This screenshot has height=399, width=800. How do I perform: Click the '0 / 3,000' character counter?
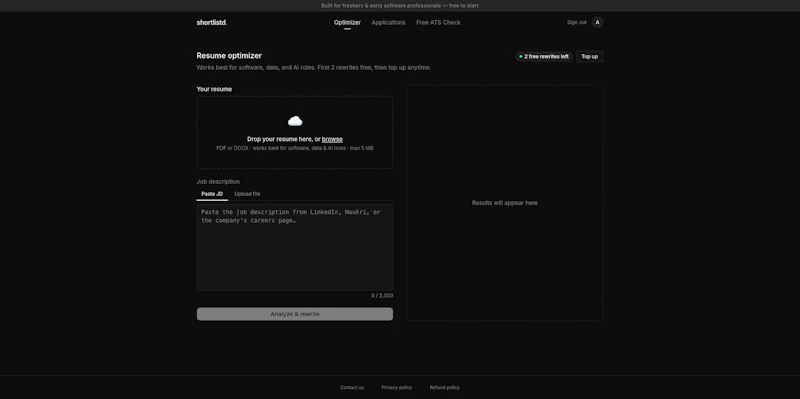coord(382,296)
